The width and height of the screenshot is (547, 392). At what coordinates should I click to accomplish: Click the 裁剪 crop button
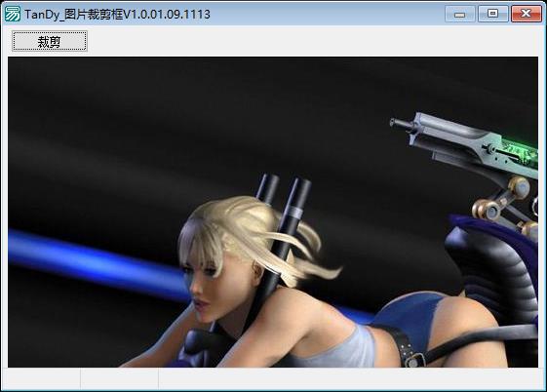(x=50, y=41)
